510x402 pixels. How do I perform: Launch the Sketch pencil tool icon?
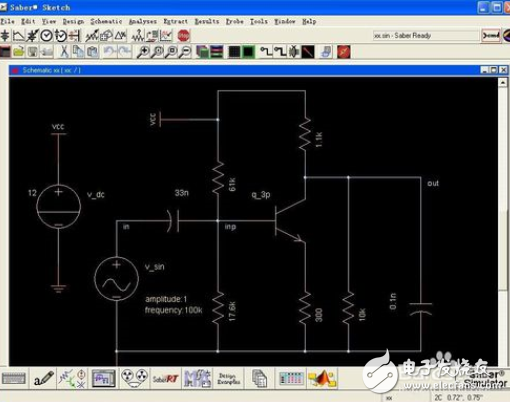pos(43,379)
